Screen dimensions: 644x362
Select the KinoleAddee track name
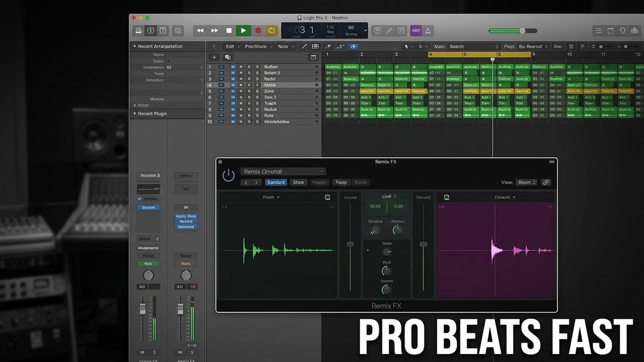[277, 122]
